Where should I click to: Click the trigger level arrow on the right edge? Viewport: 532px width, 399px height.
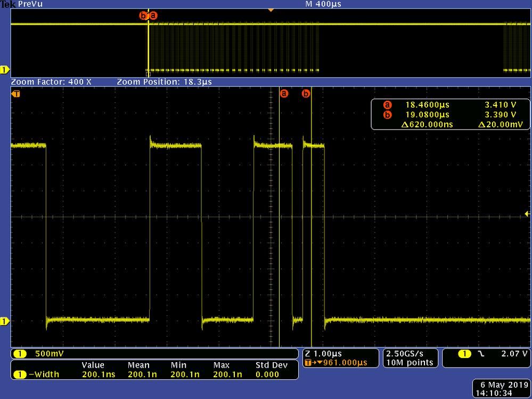click(528, 214)
